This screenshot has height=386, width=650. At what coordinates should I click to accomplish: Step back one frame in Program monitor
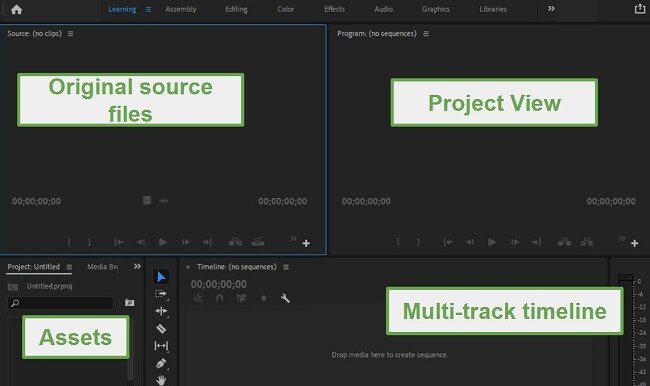(x=470, y=242)
